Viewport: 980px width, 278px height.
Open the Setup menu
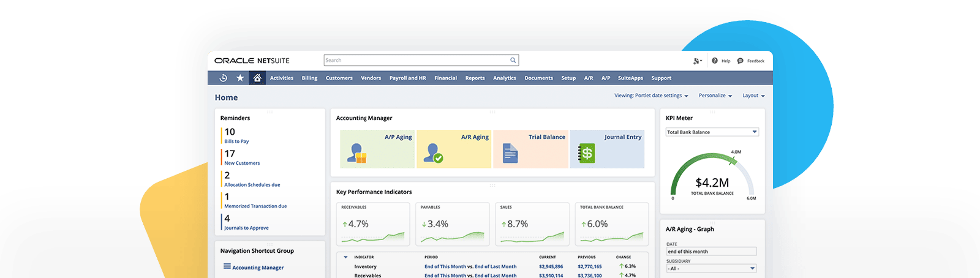[568, 78]
